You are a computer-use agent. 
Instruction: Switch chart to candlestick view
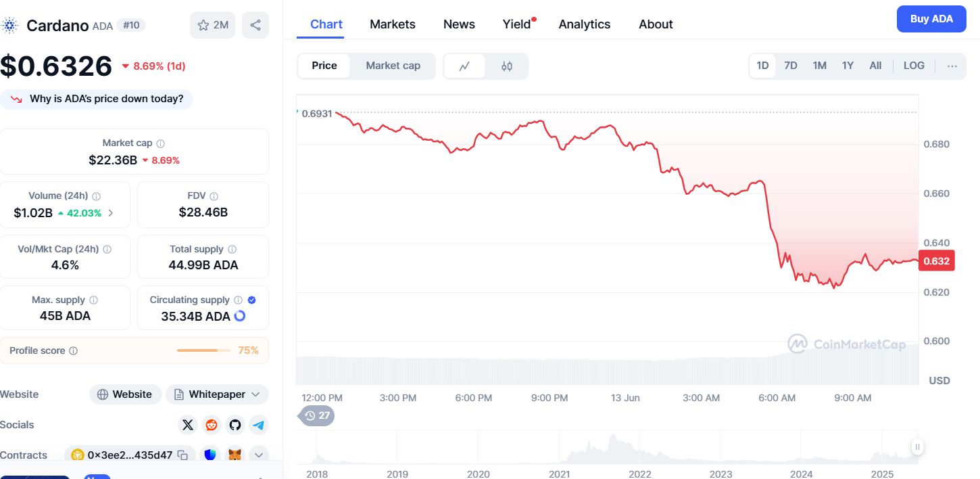tap(507, 66)
